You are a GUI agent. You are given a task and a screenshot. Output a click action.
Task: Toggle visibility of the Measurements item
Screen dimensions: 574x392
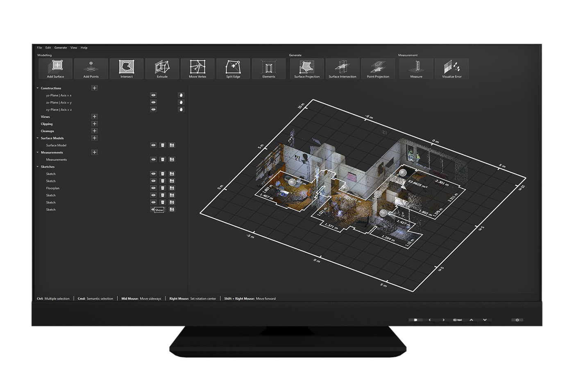click(x=153, y=160)
